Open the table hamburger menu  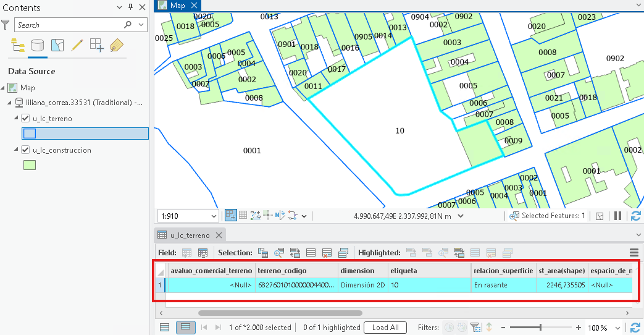[634, 253]
